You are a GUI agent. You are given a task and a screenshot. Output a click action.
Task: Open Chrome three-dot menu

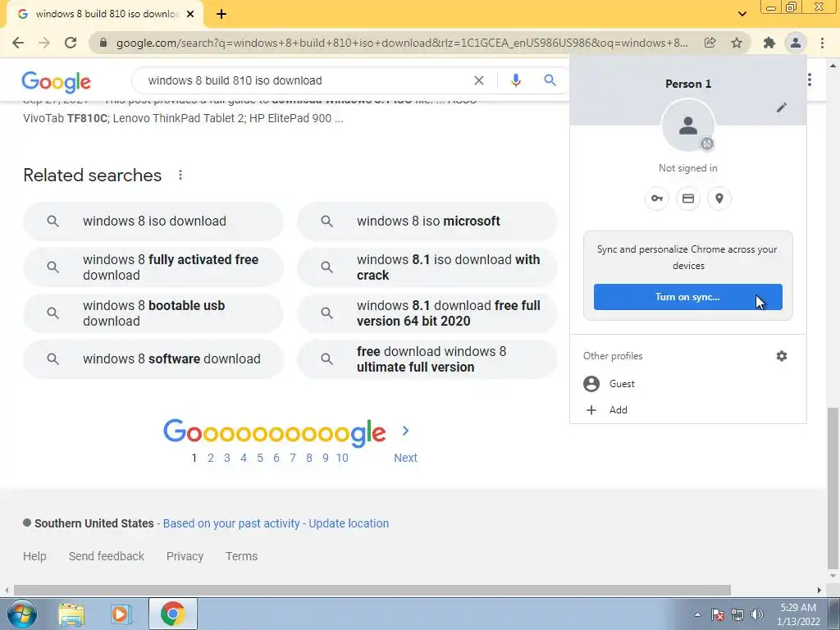tap(822, 43)
